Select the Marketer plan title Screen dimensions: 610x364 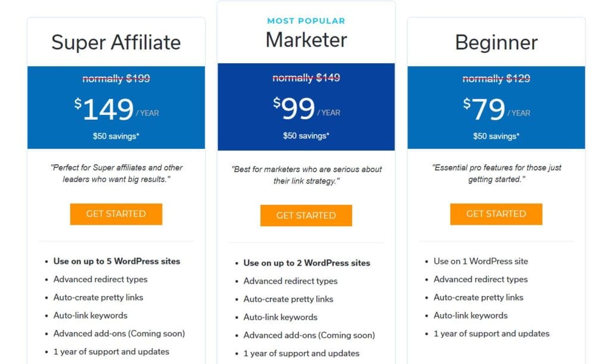pos(306,40)
